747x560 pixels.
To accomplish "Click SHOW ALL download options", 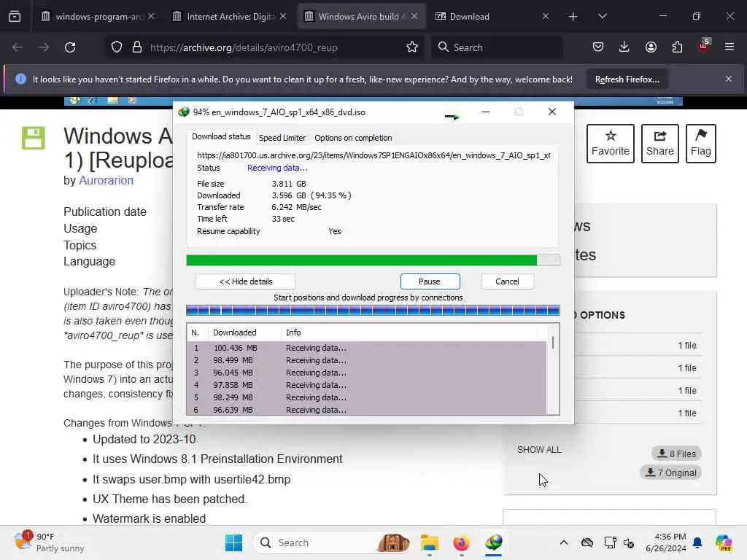I will (539, 449).
